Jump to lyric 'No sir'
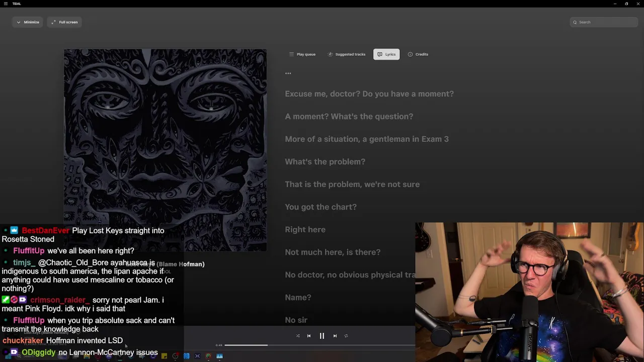644x362 pixels. click(296, 320)
